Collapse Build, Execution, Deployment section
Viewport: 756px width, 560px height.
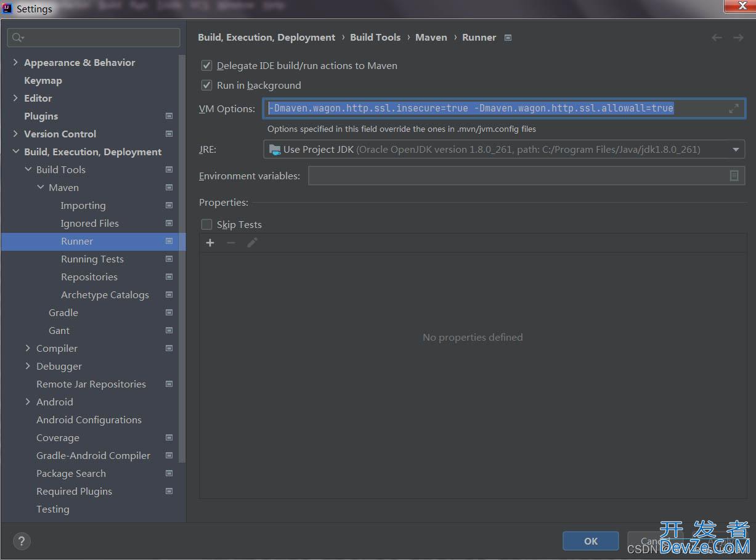tap(15, 152)
